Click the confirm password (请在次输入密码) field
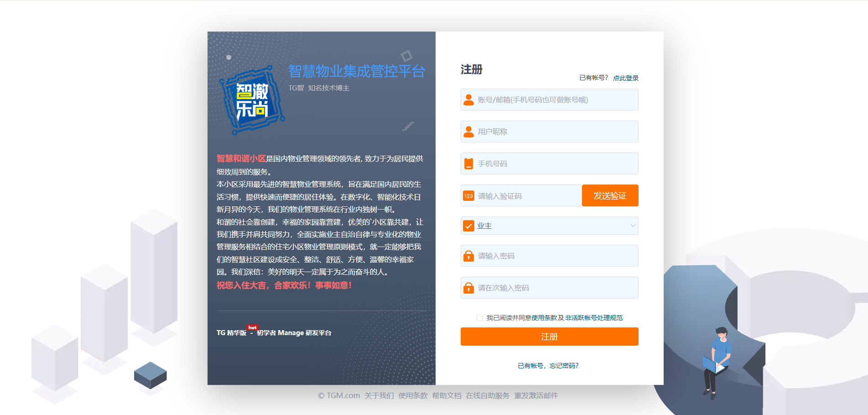This screenshot has width=868, height=415. pyautogui.click(x=549, y=288)
